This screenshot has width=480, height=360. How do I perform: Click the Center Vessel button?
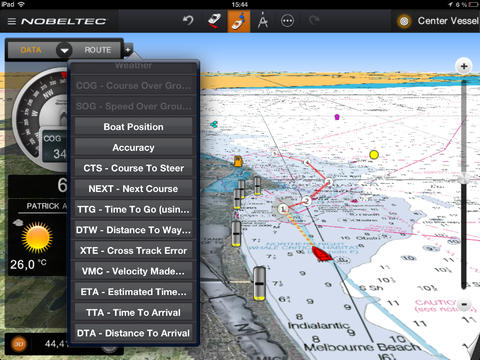click(438, 21)
